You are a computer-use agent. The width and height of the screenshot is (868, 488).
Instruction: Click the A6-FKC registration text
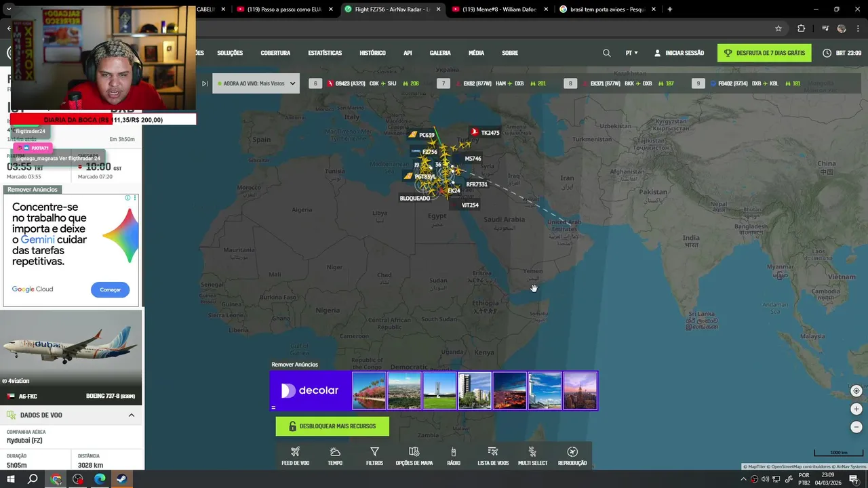28,396
